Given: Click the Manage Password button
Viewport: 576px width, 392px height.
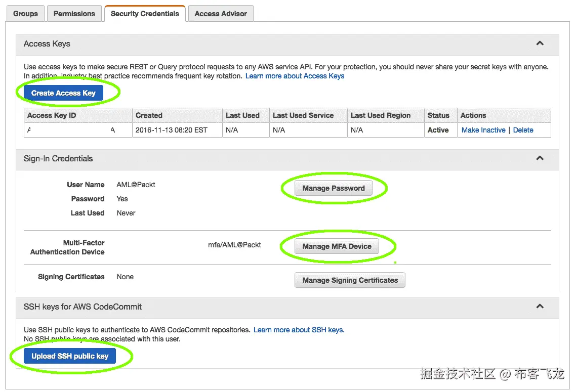Looking at the screenshot, I should click(x=334, y=188).
